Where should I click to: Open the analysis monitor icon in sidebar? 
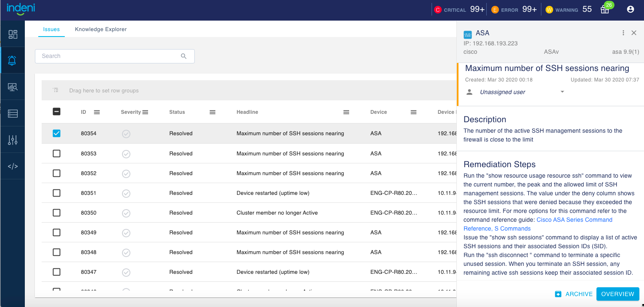coord(13,87)
